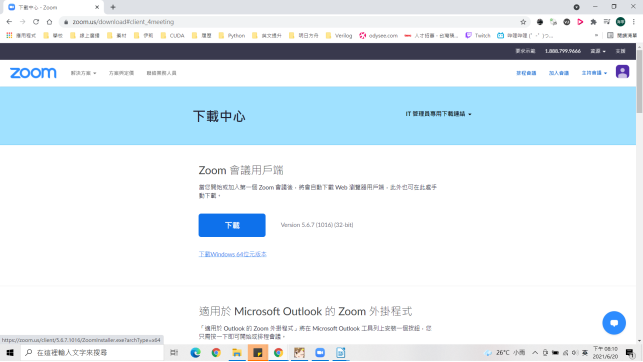Click the Windows taskbar search box
This screenshot has width=643, height=362.
pos(93,353)
